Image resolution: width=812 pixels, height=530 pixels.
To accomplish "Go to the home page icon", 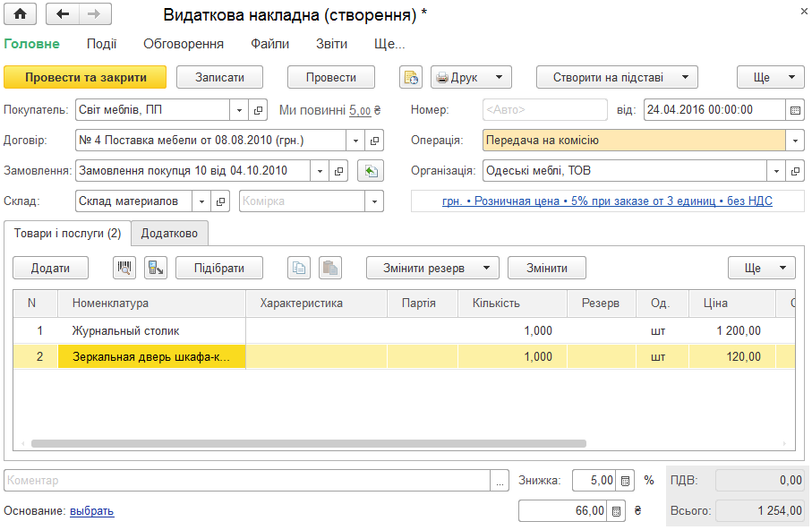I will (x=21, y=14).
